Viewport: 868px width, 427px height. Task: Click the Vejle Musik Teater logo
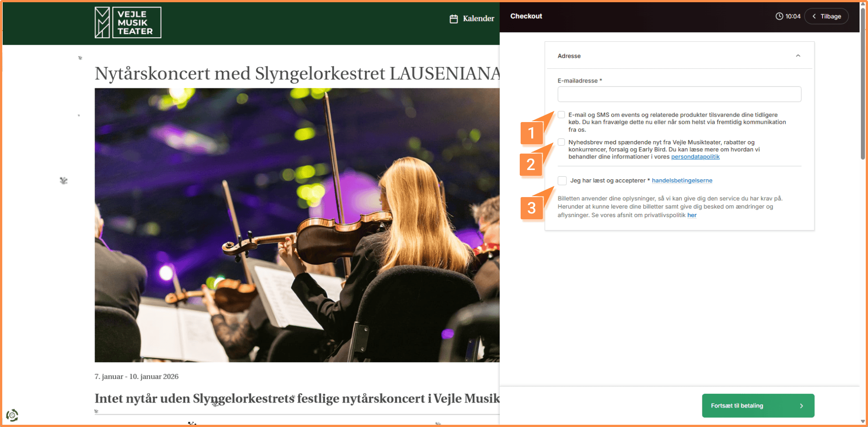point(128,23)
